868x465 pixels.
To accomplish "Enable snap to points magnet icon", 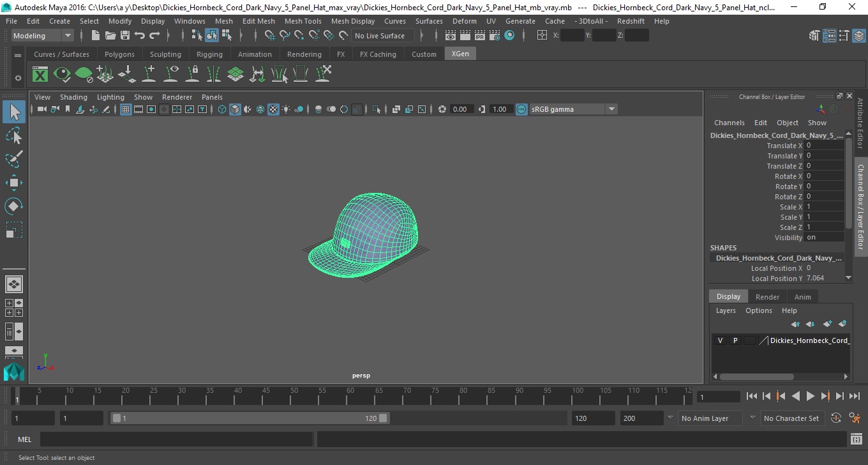I will (299, 36).
